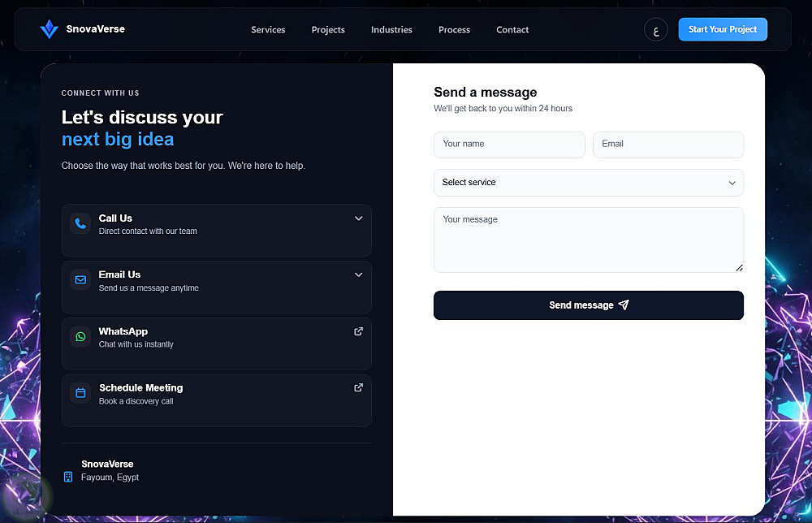Click the WhatsApp icon

80,336
